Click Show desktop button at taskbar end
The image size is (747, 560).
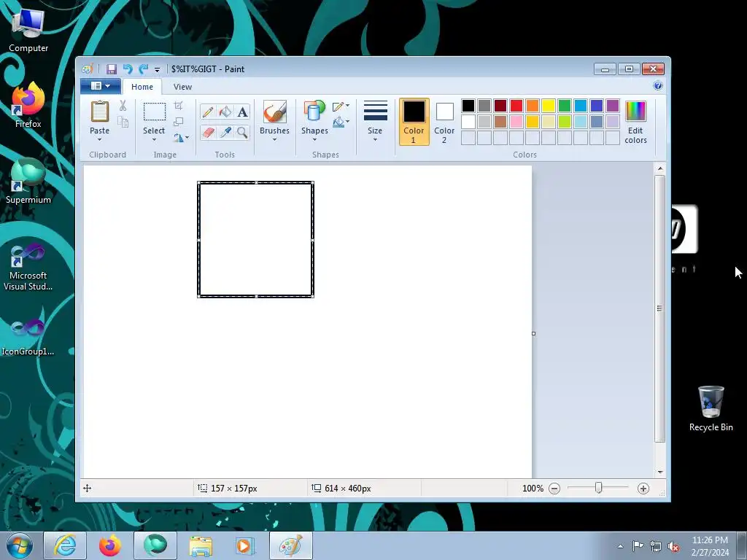click(x=742, y=545)
